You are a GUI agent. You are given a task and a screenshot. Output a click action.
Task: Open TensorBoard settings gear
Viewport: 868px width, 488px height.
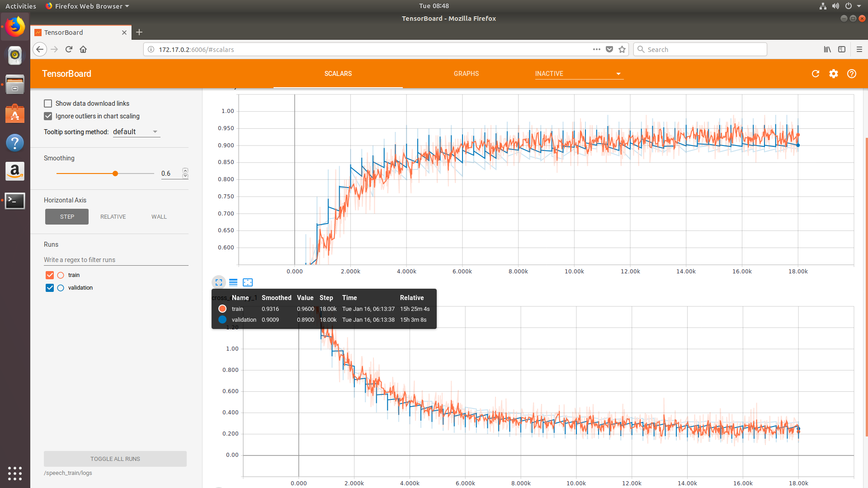click(834, 74)
